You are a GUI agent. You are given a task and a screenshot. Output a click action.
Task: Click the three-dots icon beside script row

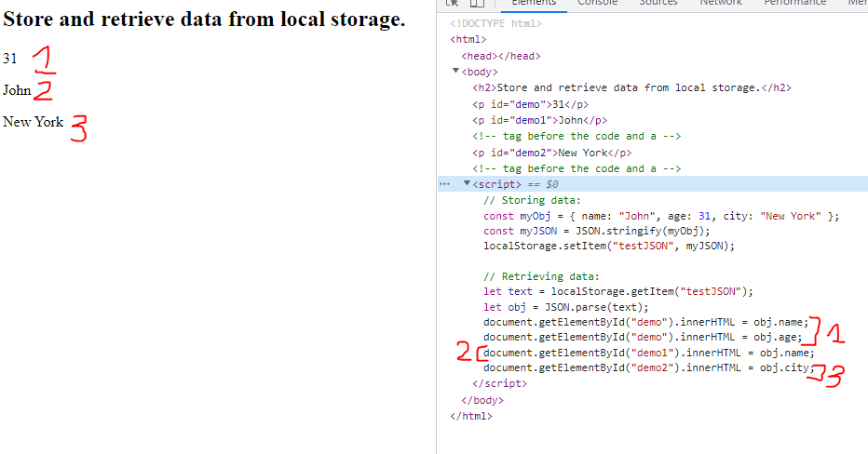click(x=444, y=184)
